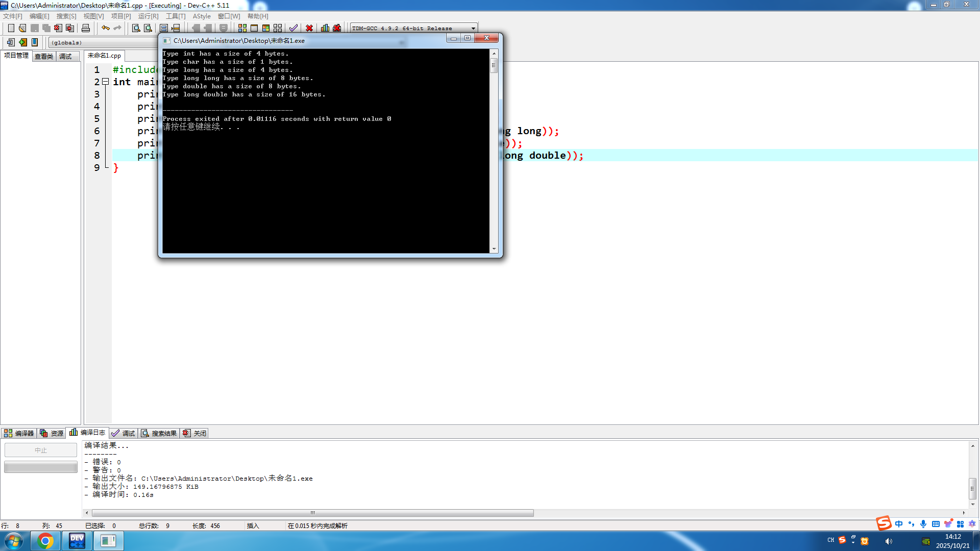Click the Find magnifier toolbar icon
This screenshot has width=980, height=551.
(136, 28)
